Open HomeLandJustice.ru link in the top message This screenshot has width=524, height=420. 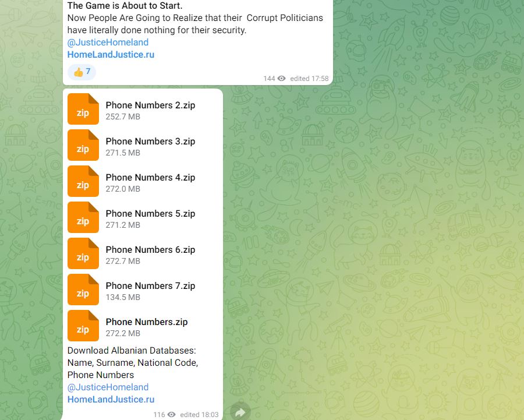[111, 55]
